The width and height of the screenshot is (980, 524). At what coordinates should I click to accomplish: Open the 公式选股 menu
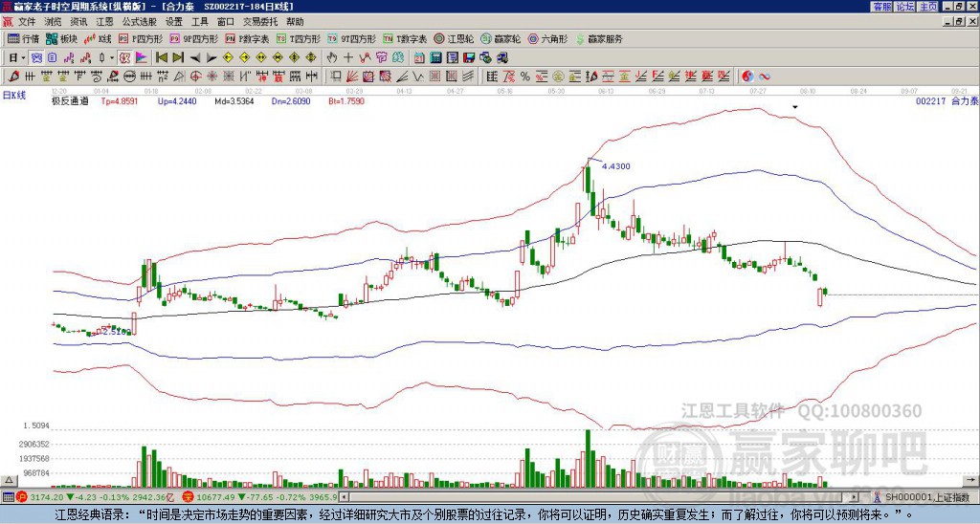click(x=140, y=22)
